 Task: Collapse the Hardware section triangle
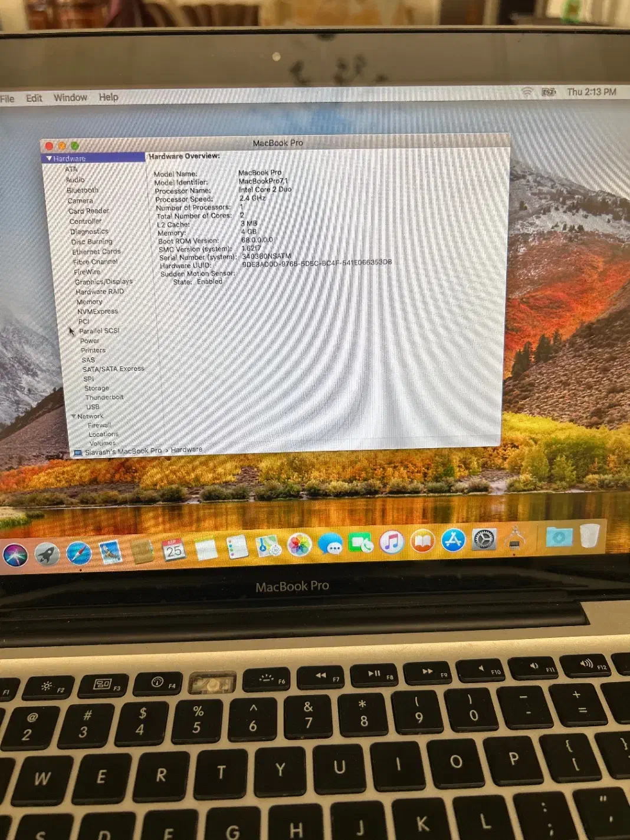click(x=49, y=159)
